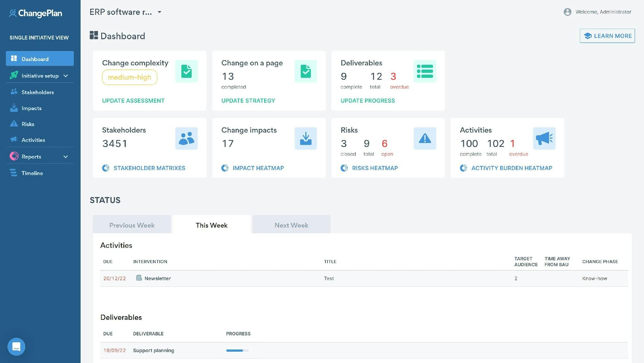The width and height of the screenshot is (644, 363).
Task: Expand the Reports menu
Action: (x=31, y=156)
